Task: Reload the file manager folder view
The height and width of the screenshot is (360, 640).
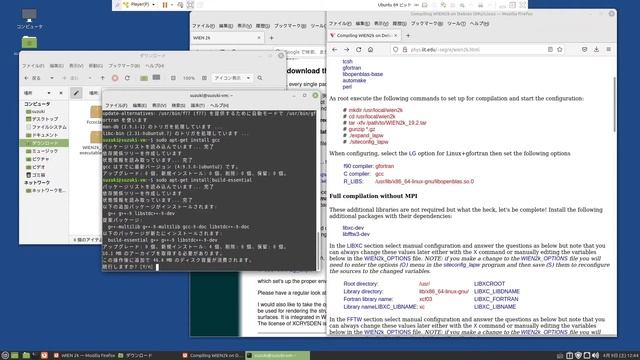Action: point(127,78)
